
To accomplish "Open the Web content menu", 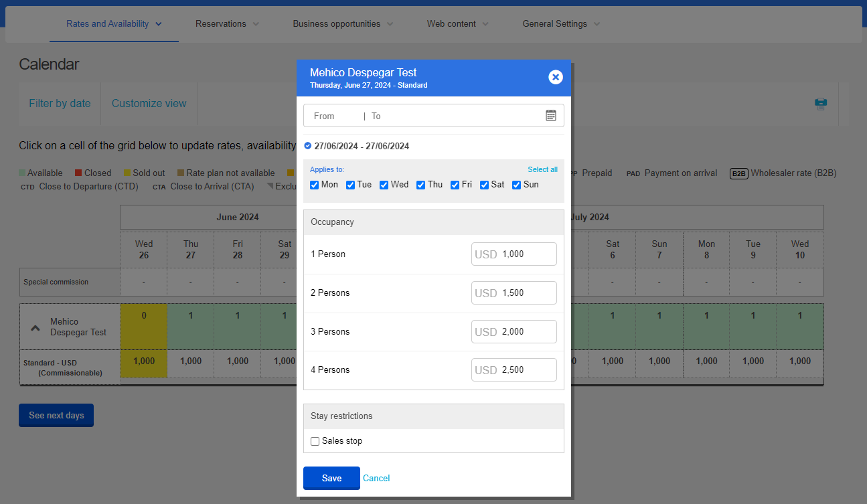I will pos(457,24).
